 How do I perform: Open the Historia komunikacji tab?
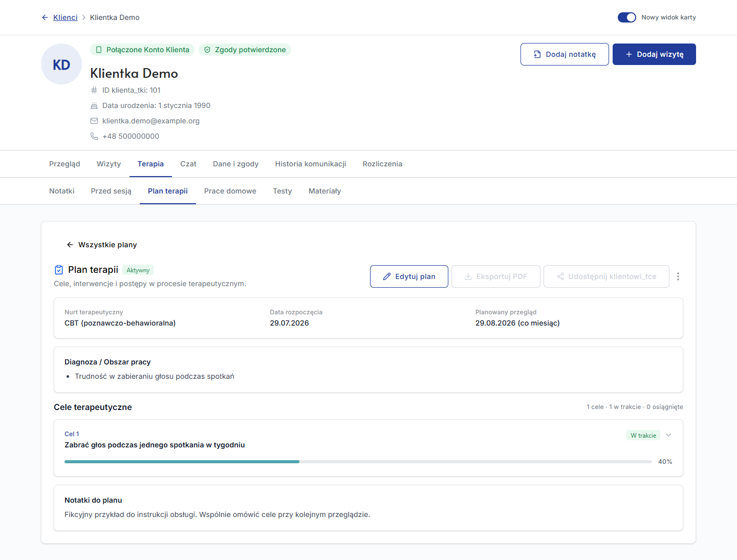tap(311, 164)
